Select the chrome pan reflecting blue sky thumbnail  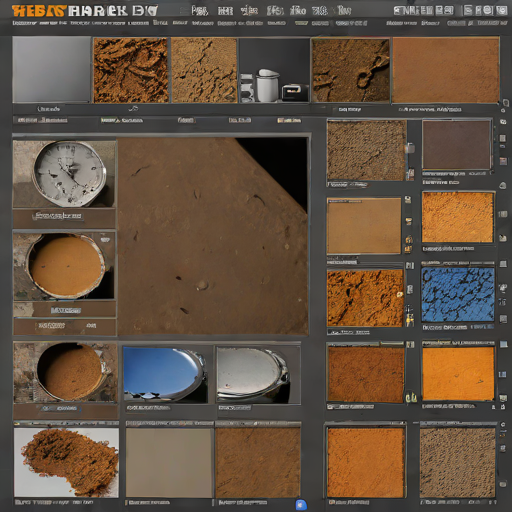click(165, 375)
